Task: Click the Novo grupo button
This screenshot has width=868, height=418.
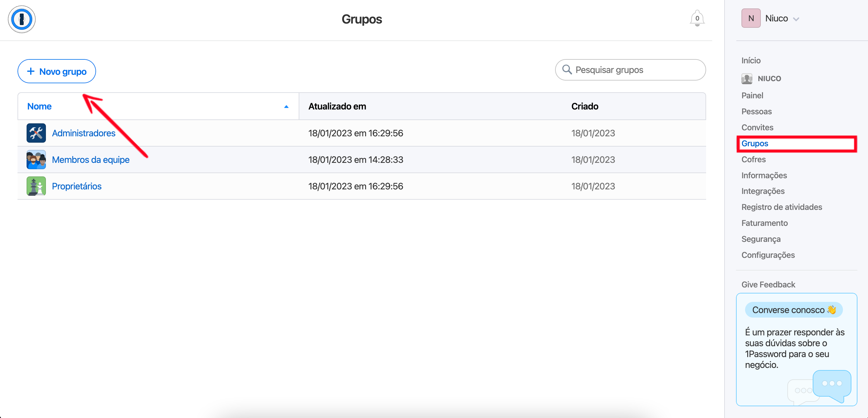Action: coord(56,71)
